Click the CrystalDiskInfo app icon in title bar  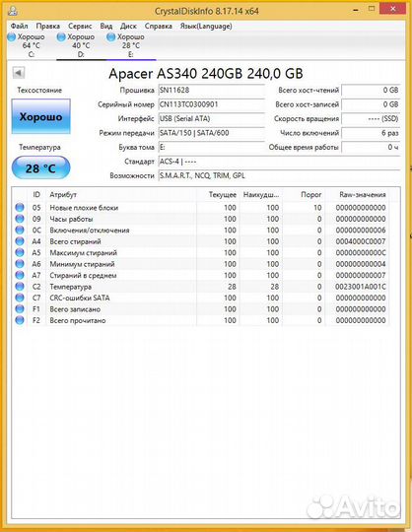pos(13,11)
